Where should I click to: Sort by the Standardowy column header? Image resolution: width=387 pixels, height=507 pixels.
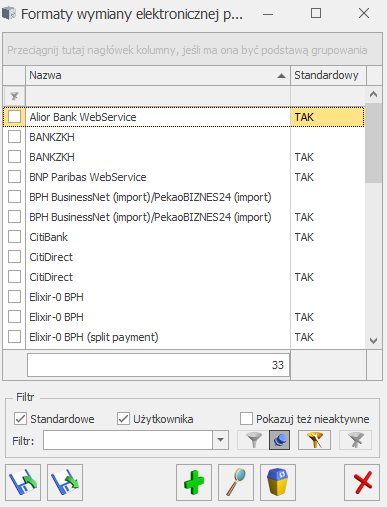click(x=328, y=75)
